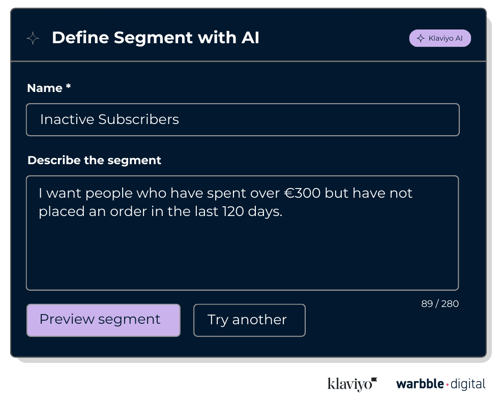Click the empty area of the description box

[x=242, y=253]
